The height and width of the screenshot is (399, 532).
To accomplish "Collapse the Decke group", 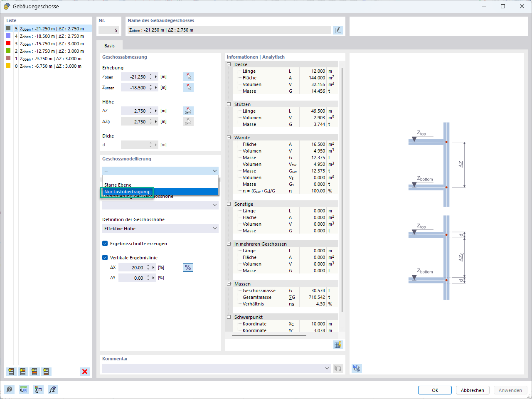I will click(x=229, y=64).
